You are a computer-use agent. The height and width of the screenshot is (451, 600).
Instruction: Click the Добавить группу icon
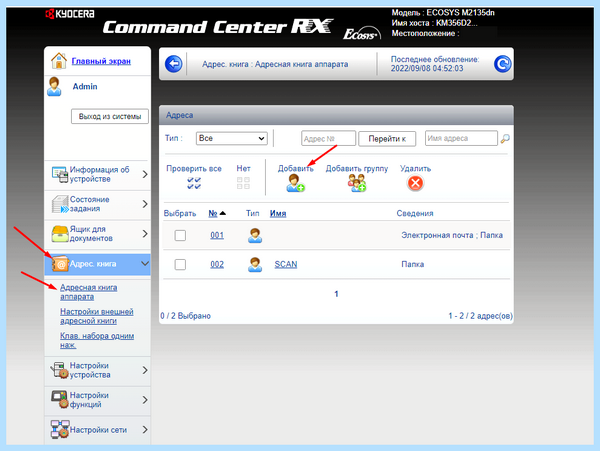[x=357, y=183]
